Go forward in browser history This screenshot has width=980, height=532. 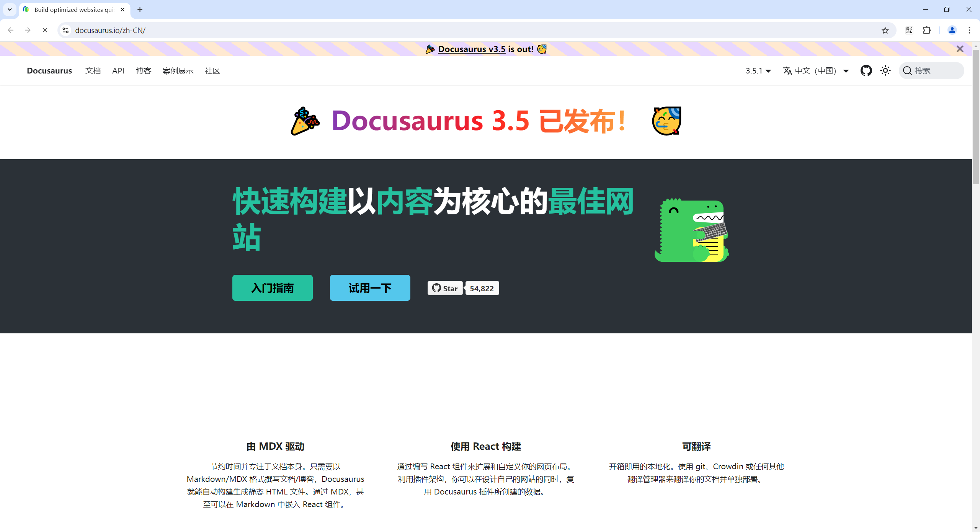point(28,30)
